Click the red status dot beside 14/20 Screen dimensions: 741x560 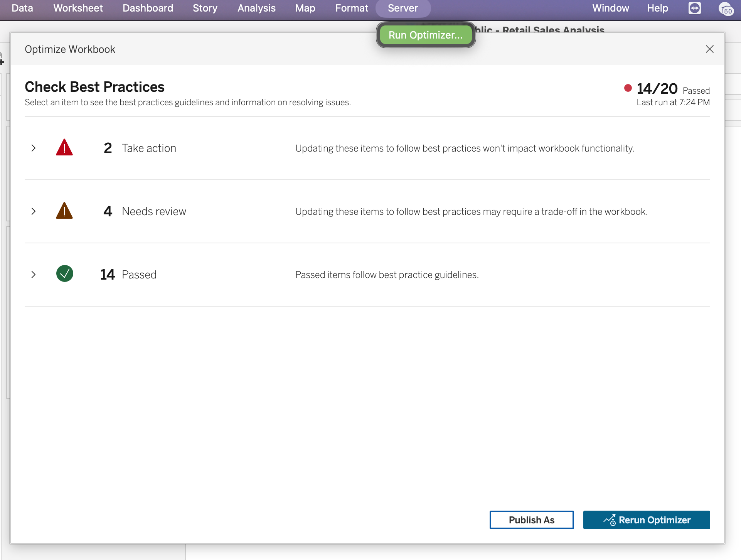click(628, 88)
